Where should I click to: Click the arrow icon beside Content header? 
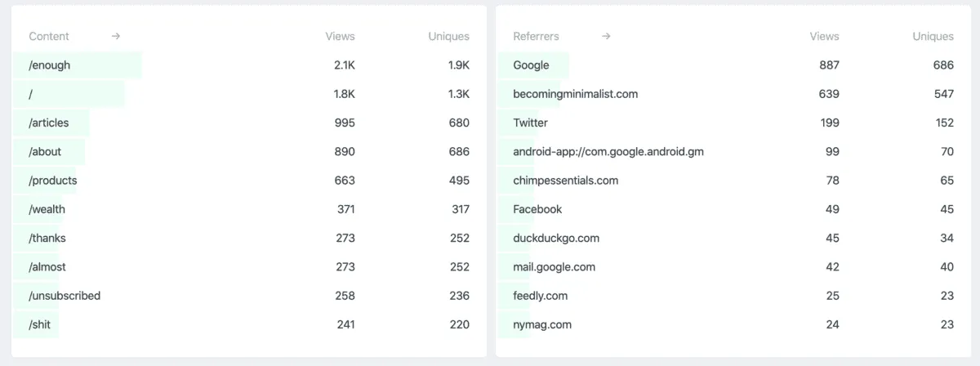pos(116,36)
